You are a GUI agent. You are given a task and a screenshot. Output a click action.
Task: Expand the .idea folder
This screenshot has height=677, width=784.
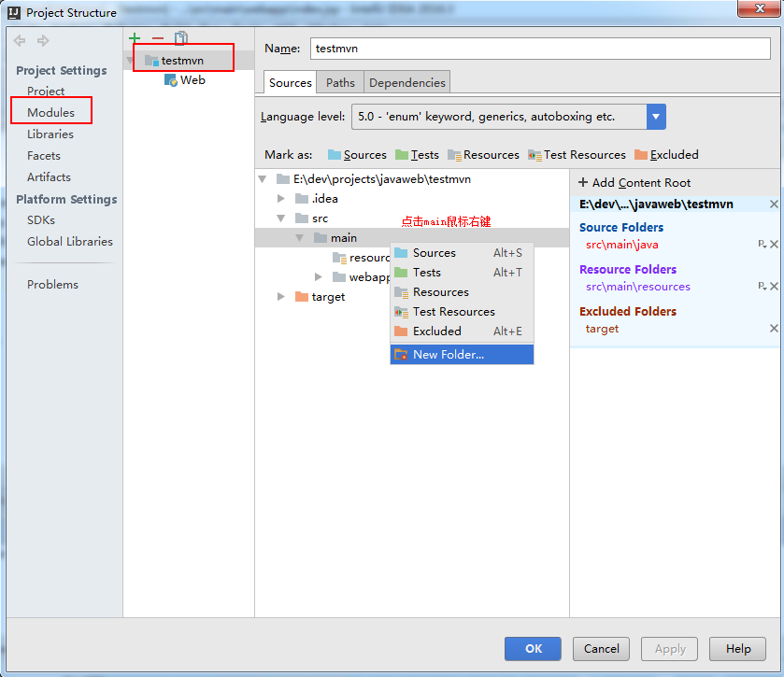[281, 199]
